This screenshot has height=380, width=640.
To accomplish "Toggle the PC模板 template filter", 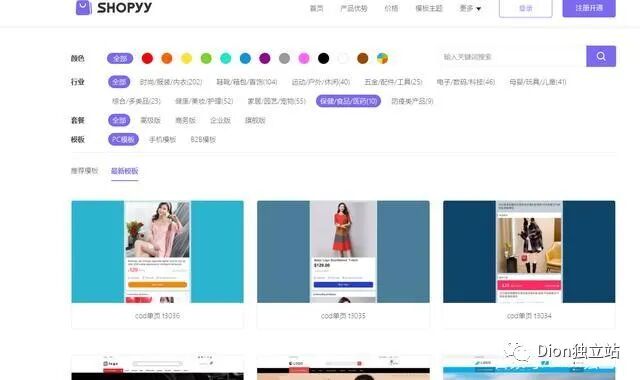I will pos(123,140).
